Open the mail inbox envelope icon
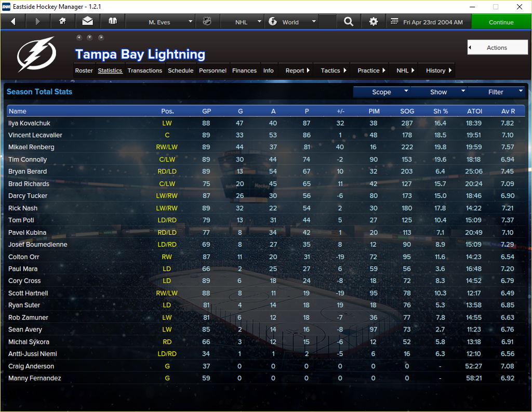 point(87,22)
